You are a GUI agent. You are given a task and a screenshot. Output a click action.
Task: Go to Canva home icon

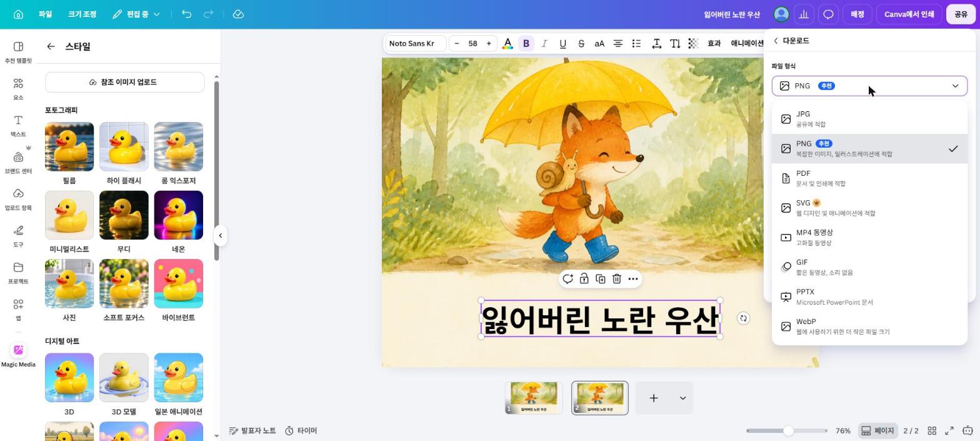pos(18,14)
